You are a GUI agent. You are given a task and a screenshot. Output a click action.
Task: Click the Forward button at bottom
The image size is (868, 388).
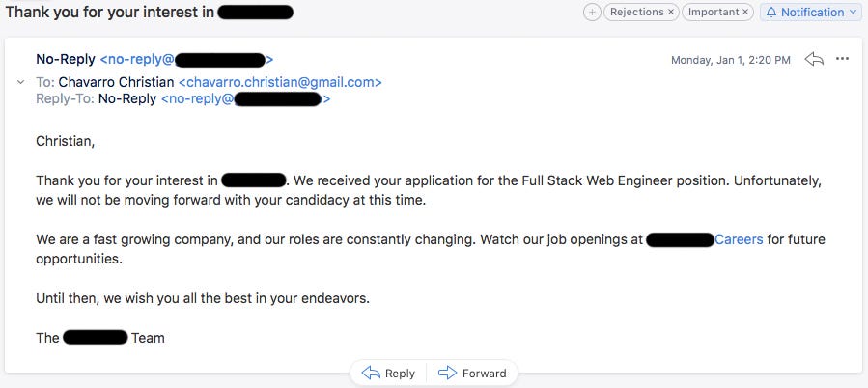click(472, 374)
